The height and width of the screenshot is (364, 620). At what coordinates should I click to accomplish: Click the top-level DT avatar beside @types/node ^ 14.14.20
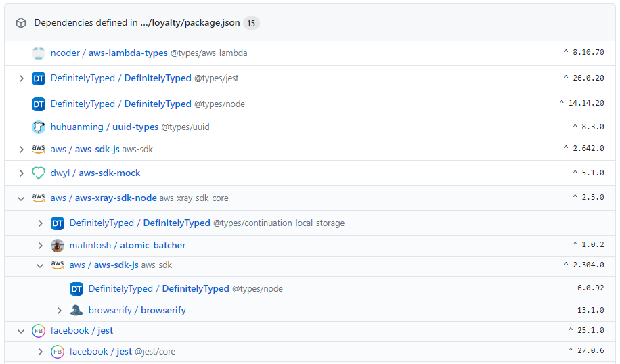39,104
